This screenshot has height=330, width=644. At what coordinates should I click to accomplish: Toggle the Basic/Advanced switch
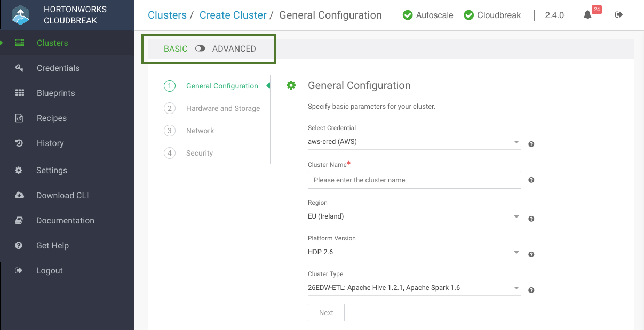pyautogui.click(x=200, y=49)
